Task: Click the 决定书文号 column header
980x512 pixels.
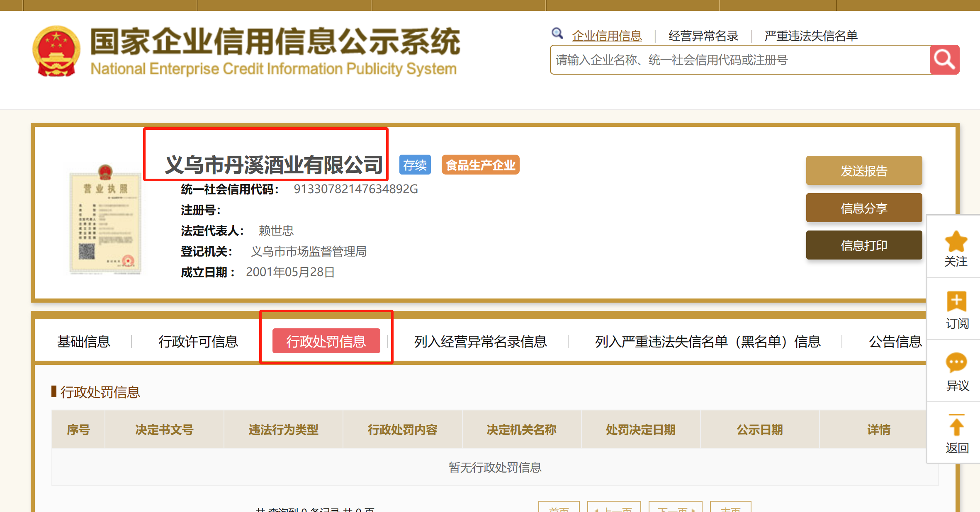Action: point(164,429)
